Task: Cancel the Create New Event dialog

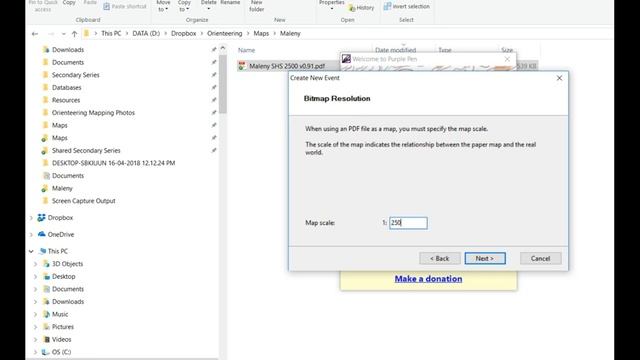Action: [x=540, y=258]
